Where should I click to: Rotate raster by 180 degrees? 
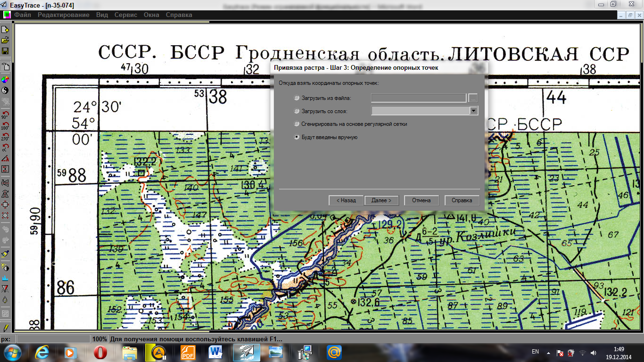click(x=5, y=125)
